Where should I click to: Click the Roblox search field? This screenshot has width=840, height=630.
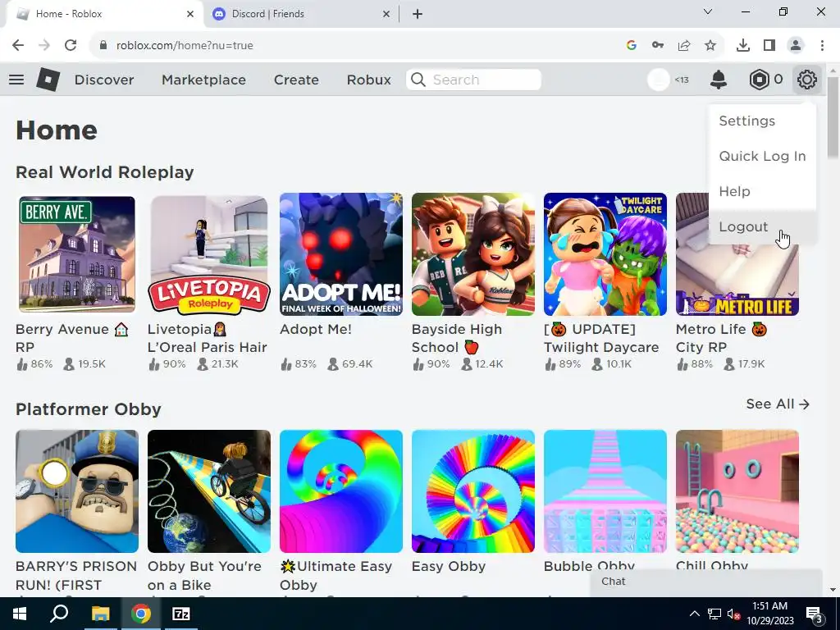click(473, 80)
